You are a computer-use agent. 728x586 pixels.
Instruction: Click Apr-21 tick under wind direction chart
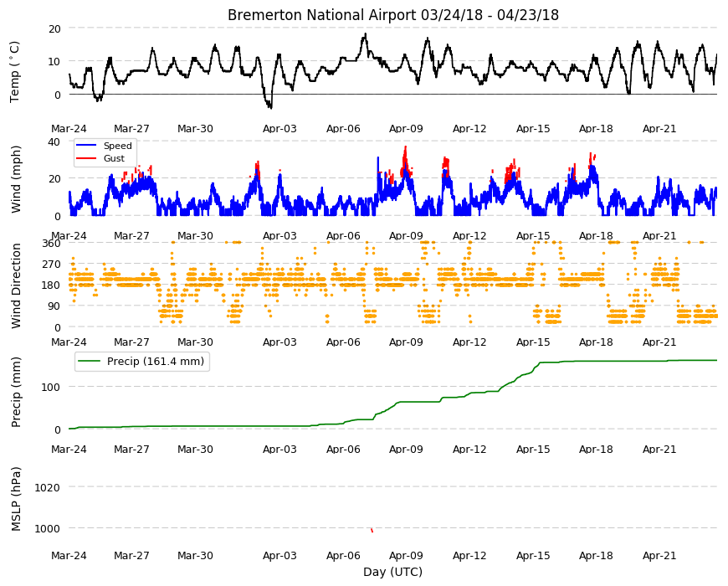(x=659, y=342)
